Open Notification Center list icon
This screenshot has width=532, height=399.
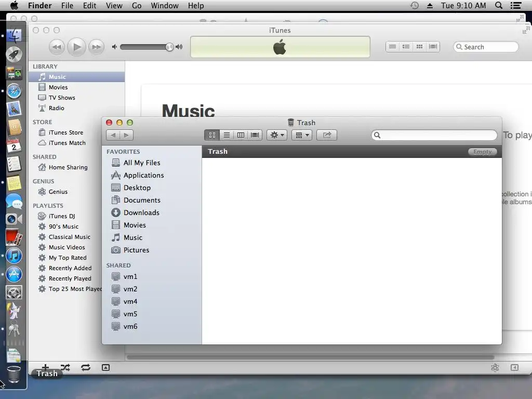516,5
